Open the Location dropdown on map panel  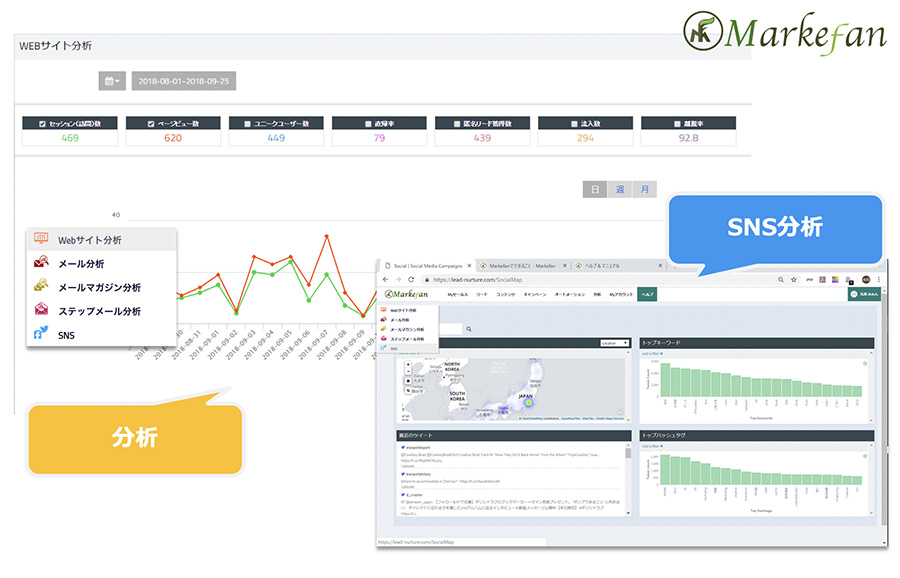tap(615, 343)
